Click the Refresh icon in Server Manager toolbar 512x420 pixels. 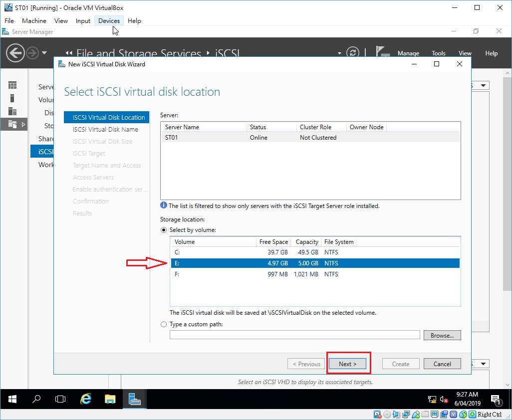[353, 52]
